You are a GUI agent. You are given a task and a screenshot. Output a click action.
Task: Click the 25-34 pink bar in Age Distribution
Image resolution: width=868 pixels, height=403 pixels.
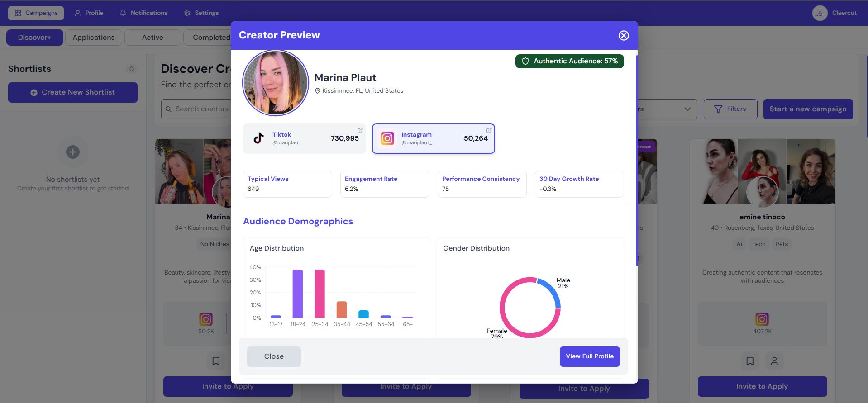(320, 294)
